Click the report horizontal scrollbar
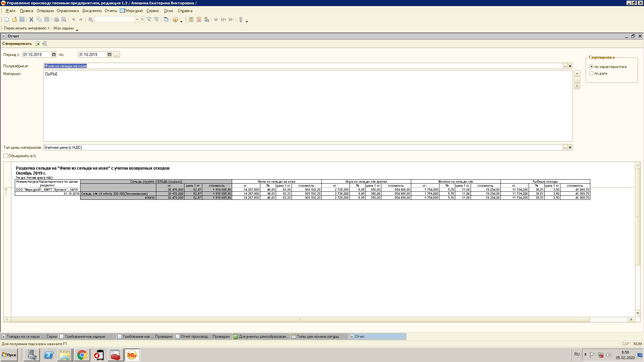The image size is (644, 362). pos(300,320)
